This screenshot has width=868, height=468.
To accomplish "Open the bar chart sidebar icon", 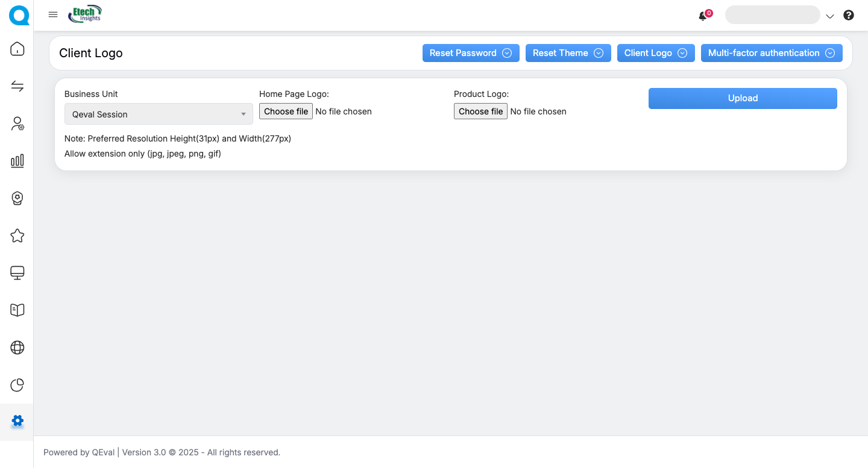I will point(17,161).
